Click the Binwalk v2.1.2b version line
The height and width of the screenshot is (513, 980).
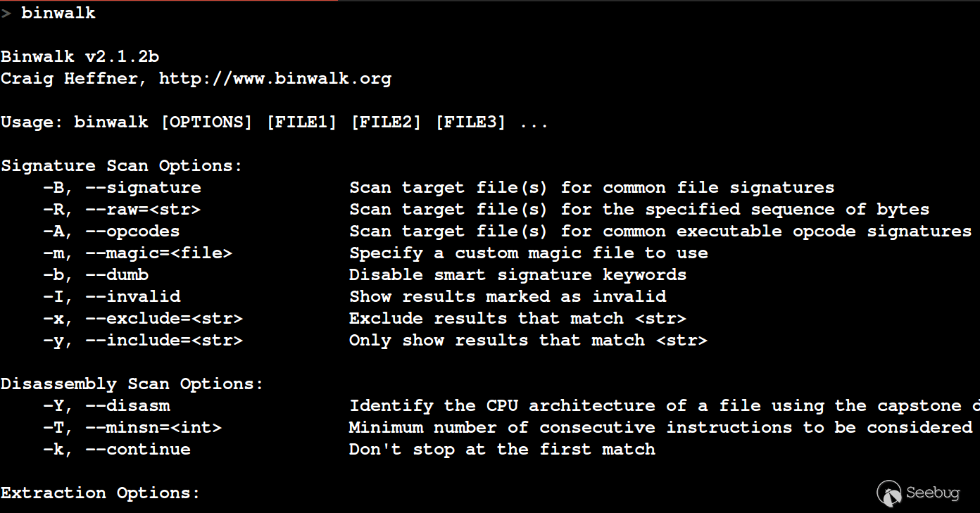(x=80, y=57)
